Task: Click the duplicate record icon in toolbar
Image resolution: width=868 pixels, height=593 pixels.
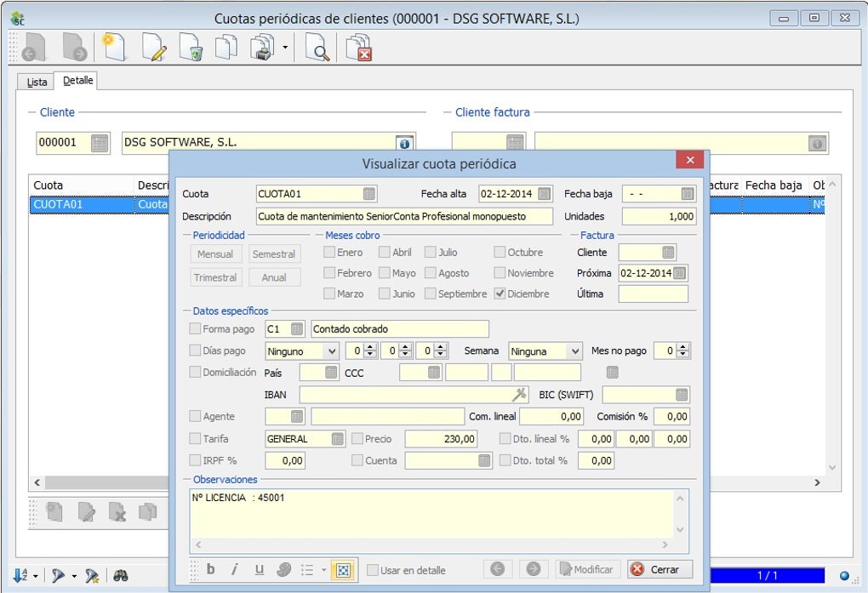Action: (226, 48)
